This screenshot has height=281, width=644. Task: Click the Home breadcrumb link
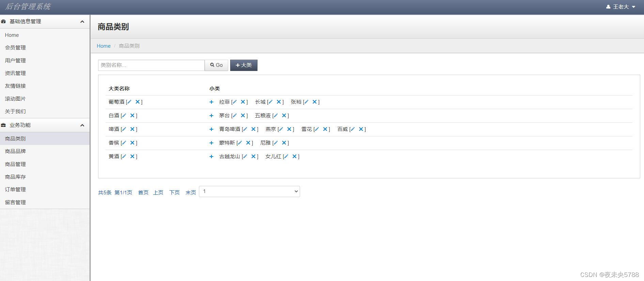104,46
